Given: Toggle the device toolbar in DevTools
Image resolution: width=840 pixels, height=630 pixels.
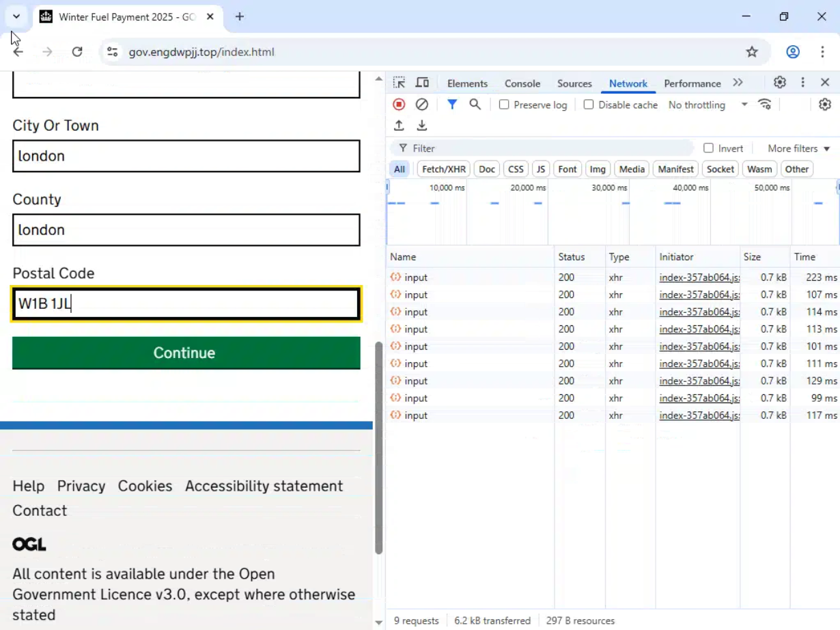Looking at the screenshot, I should click(422, 83).
